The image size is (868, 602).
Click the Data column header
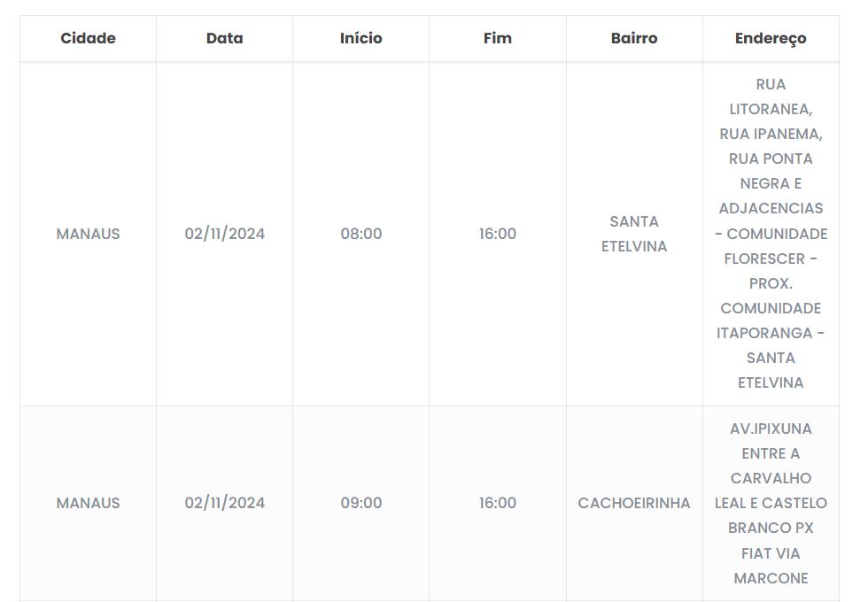point(224,38)
